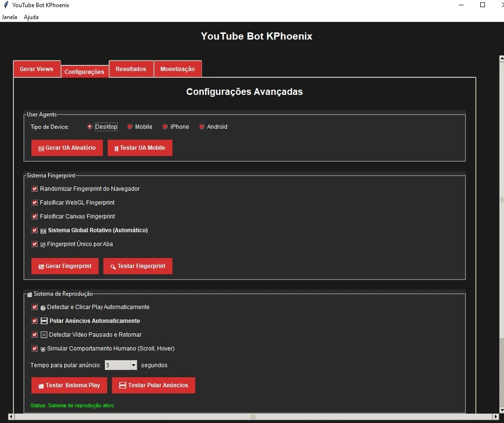Click the Gerar UA Aleatório button
The image size is (504, 423).
click(67, 148)
